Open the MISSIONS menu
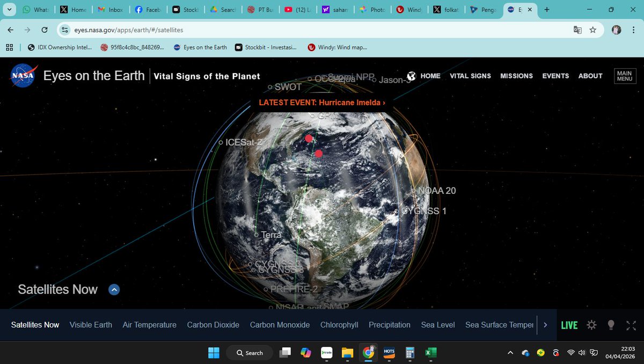644x364 pixels. pos(516,76)
